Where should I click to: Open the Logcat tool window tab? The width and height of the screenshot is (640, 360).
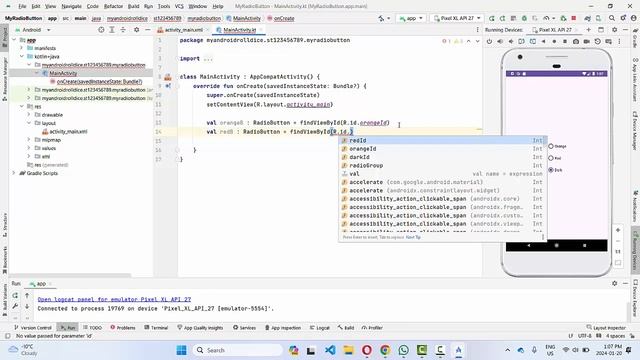pyautogui.click(x=320, y=327)
